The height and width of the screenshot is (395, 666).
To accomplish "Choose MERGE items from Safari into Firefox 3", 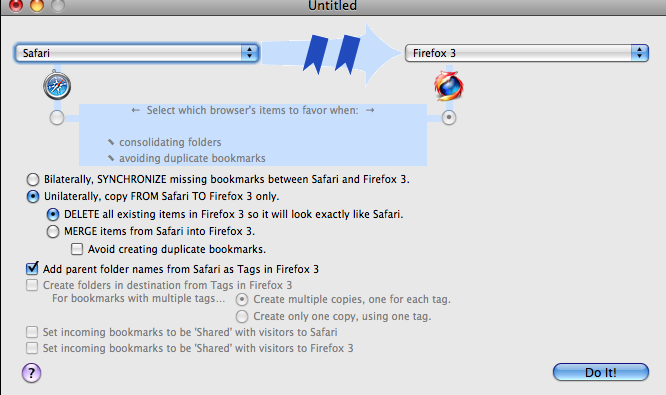I will (53, 231).
